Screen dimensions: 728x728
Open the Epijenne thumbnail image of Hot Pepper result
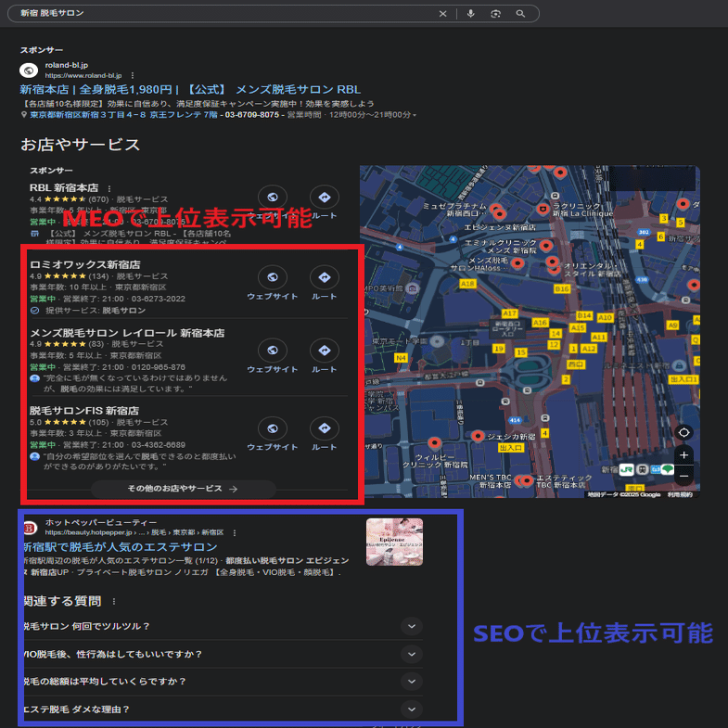(x=394, y=542)
